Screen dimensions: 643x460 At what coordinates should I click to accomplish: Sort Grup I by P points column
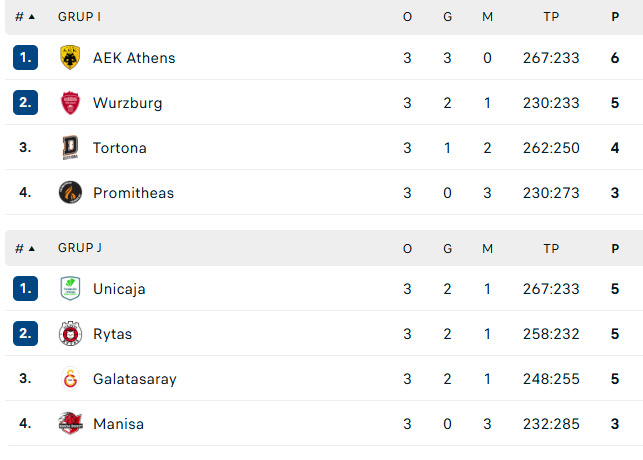click(615, 17)
